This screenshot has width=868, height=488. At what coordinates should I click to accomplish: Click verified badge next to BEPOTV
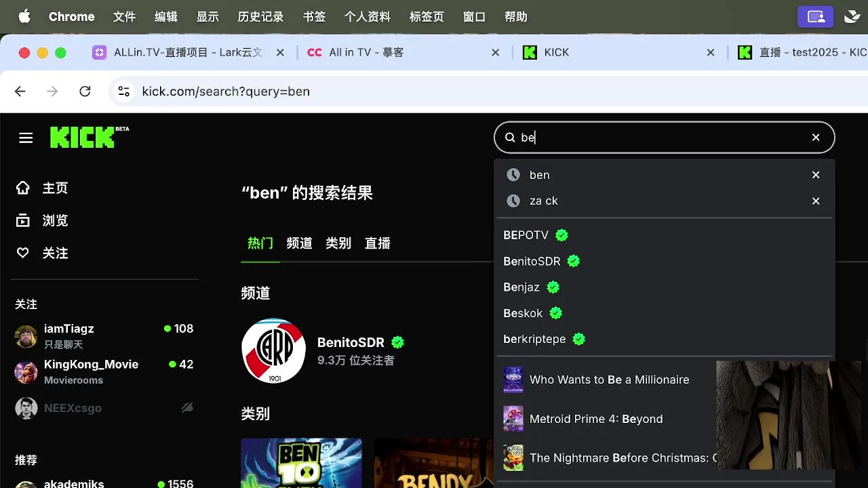(561, 235)
